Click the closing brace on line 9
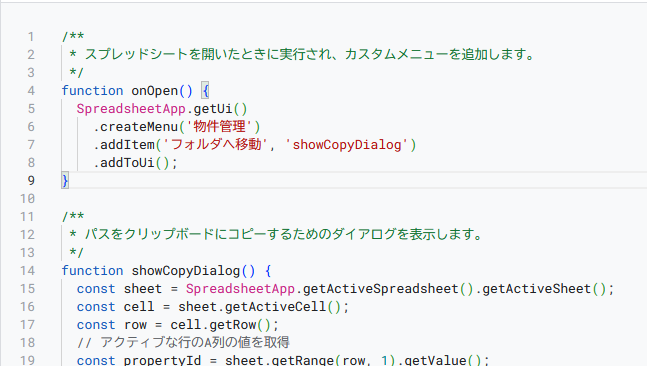The width and height of the screenshot is (647, 366). point(65,181)
